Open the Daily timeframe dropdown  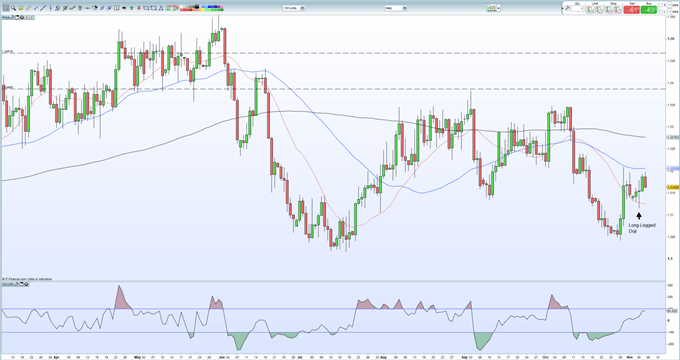click(396, 8)
